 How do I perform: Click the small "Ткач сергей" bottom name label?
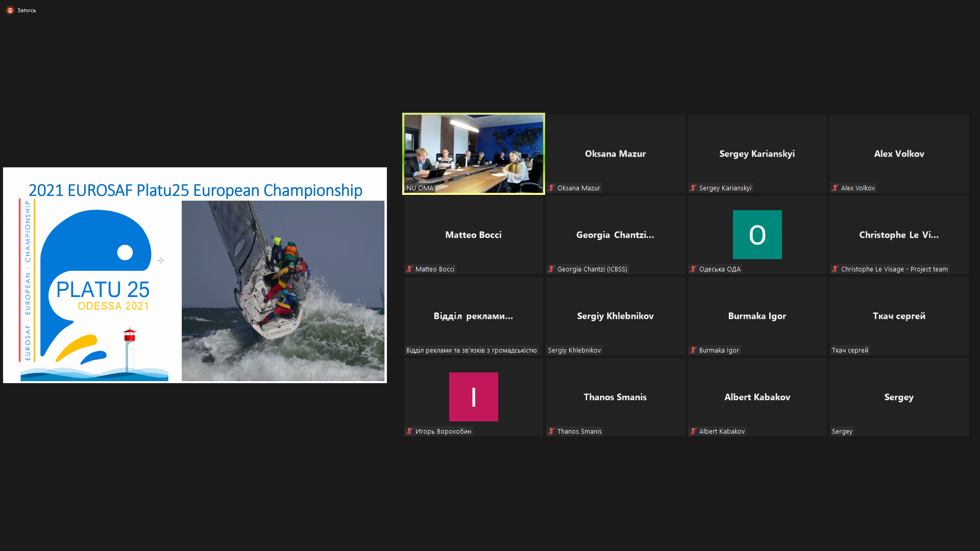[x=850, y=350]
